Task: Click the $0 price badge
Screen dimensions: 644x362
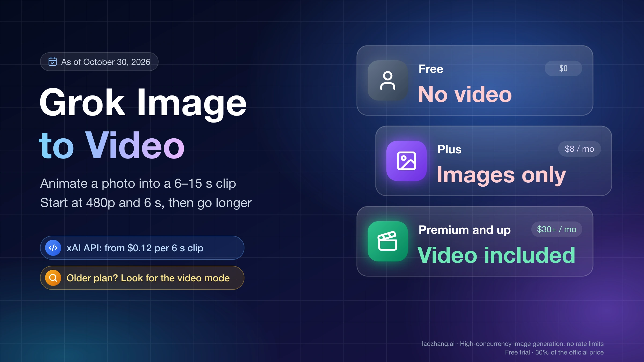Action: 563,68
